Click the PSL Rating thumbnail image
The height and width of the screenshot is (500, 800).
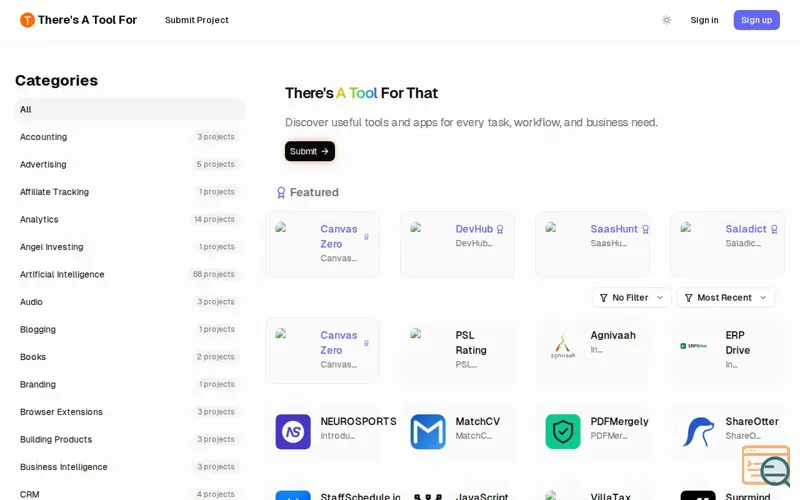[x=416, y=334]
